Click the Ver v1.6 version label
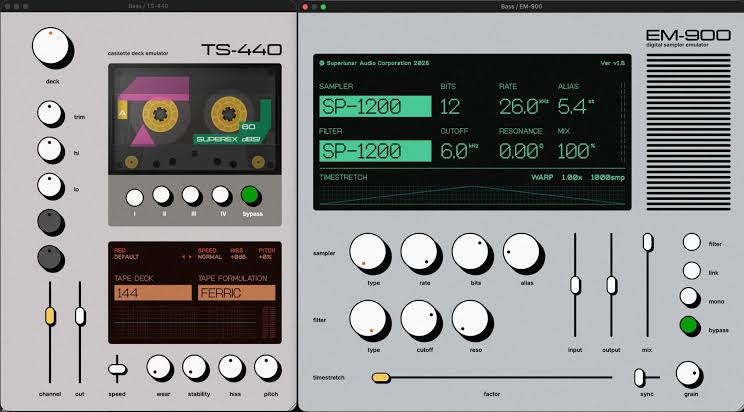The width and height of the screenshot is (744, 412). 613,63
